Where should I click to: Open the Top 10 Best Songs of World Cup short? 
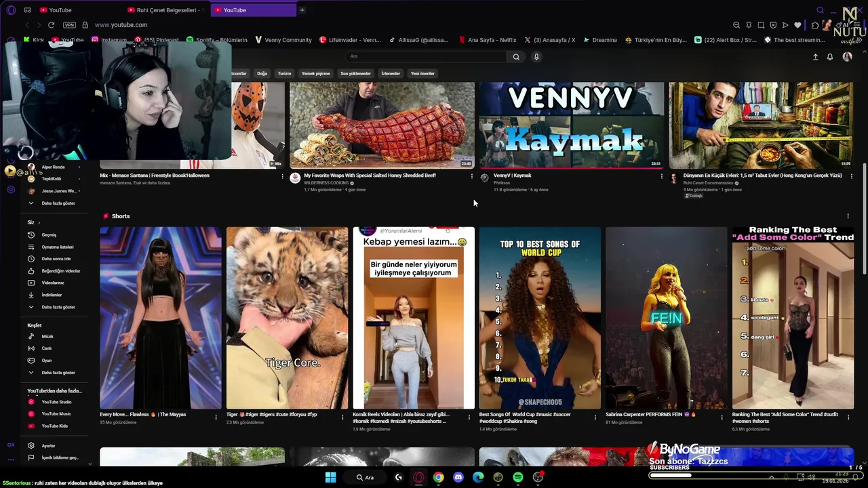pyautogui.click(x=540, y=318)
